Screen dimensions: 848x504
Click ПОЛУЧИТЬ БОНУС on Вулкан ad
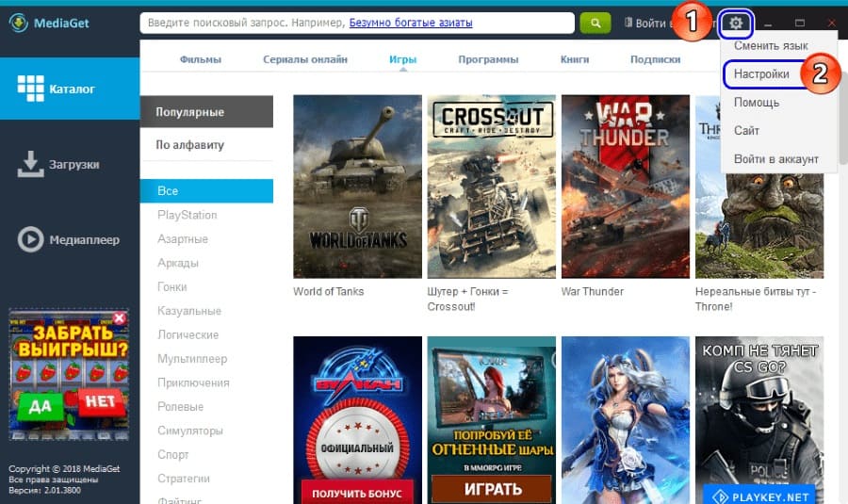click(x=357, y=493)
